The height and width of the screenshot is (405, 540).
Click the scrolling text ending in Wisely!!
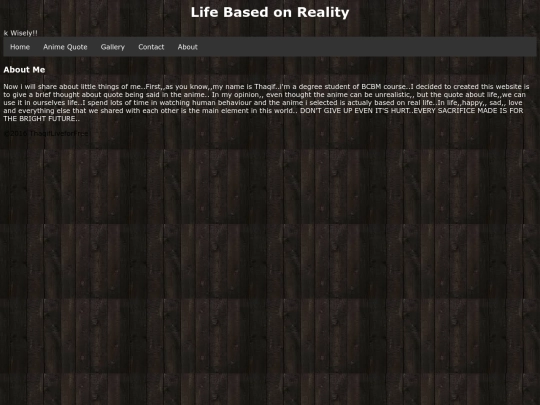(20, 33)
